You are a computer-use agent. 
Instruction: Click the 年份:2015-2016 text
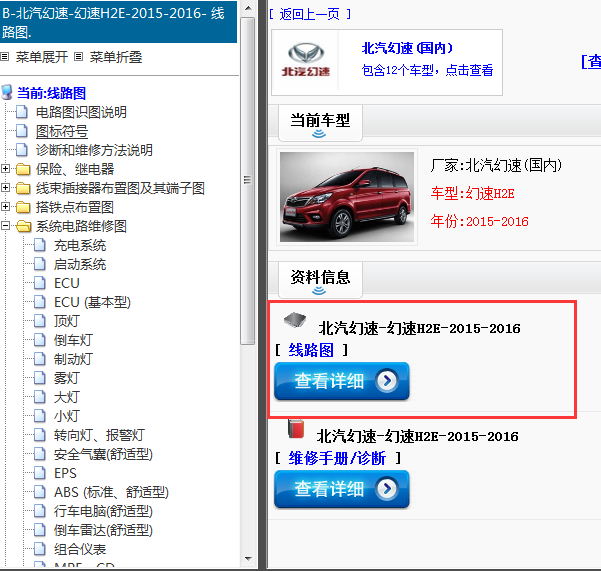479,221
